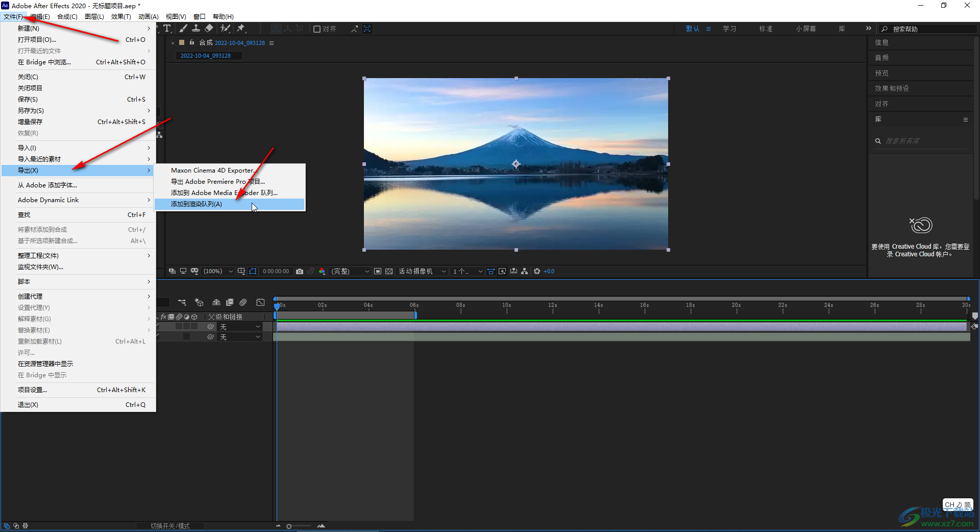Viewport: 980px width, 532px height.
Task: Switch to the 标准 workspace
Action: [x=766, y=29]
